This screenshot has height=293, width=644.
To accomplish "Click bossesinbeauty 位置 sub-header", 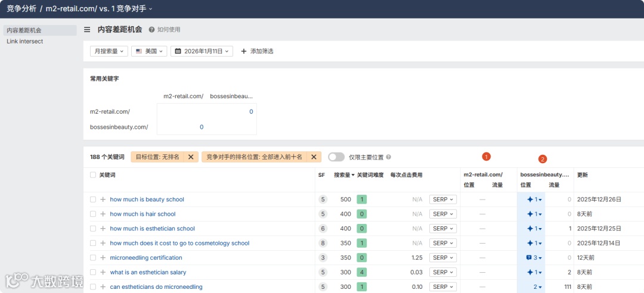I will (526, 185).
